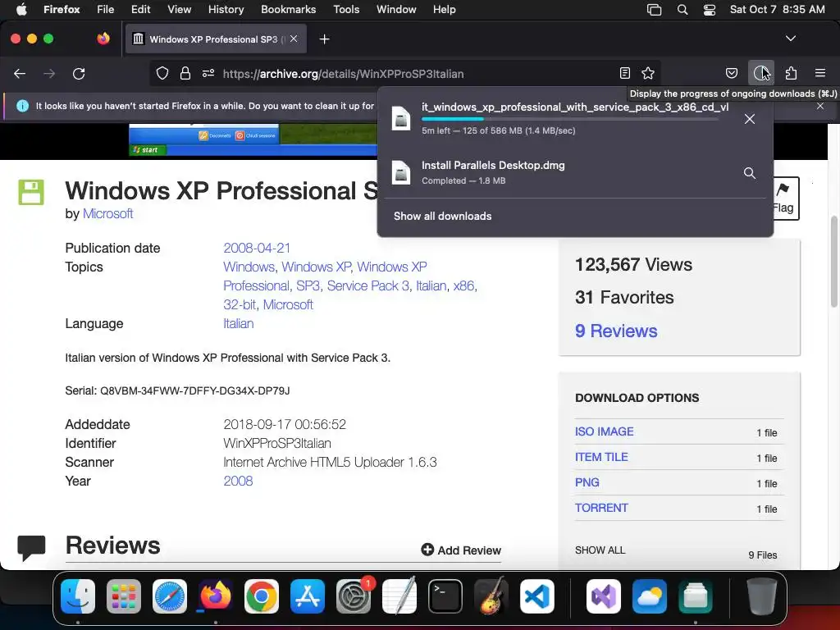Viewport: 840px width, 630px height.
Task: Click Show all downloads
Action: click(442, 216)
